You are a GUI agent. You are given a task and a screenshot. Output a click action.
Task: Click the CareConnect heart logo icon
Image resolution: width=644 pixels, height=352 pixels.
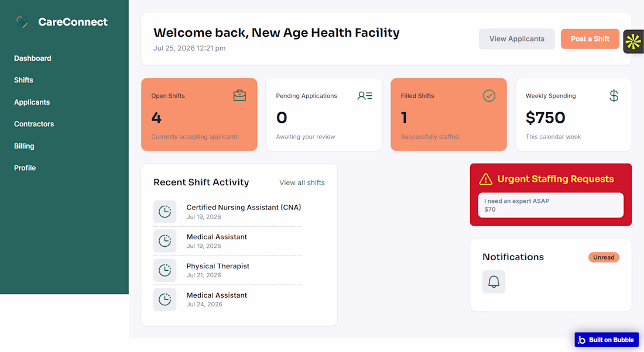[22, 22]
